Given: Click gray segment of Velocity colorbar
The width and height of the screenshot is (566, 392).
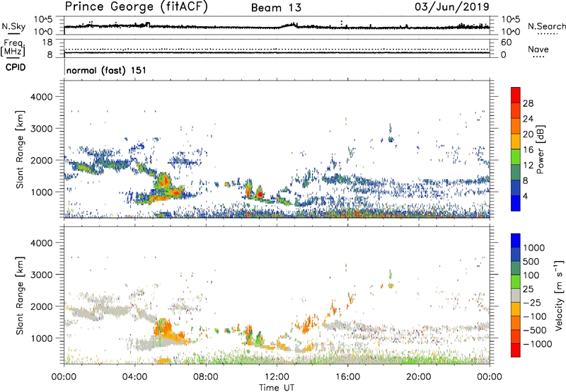Looking at the screenshot, I should (x=516, y=296).
